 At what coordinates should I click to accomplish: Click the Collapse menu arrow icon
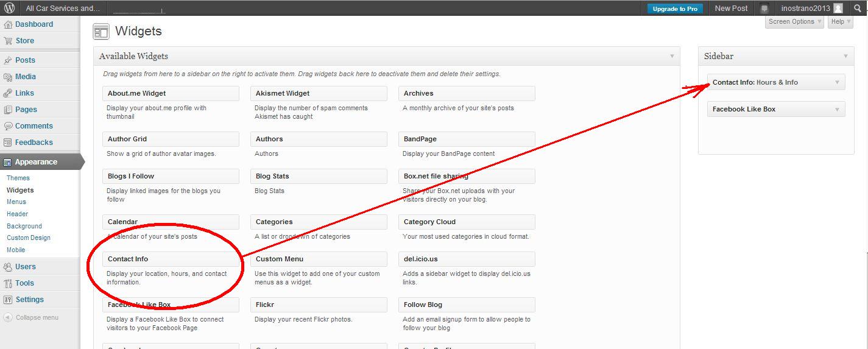click(8, 317)
